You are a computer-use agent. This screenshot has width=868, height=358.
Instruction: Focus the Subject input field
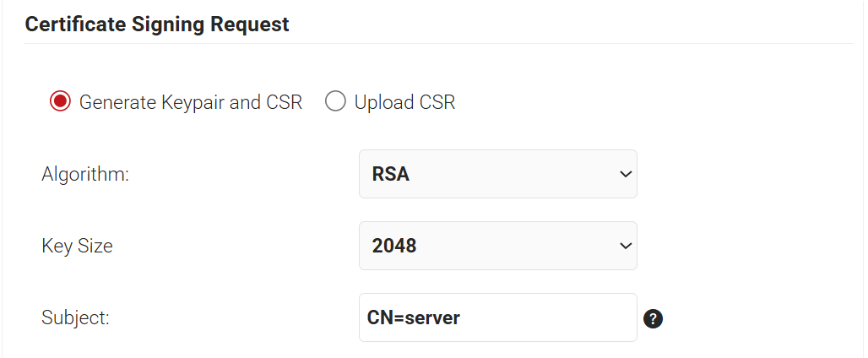click(x=497, y=317)
